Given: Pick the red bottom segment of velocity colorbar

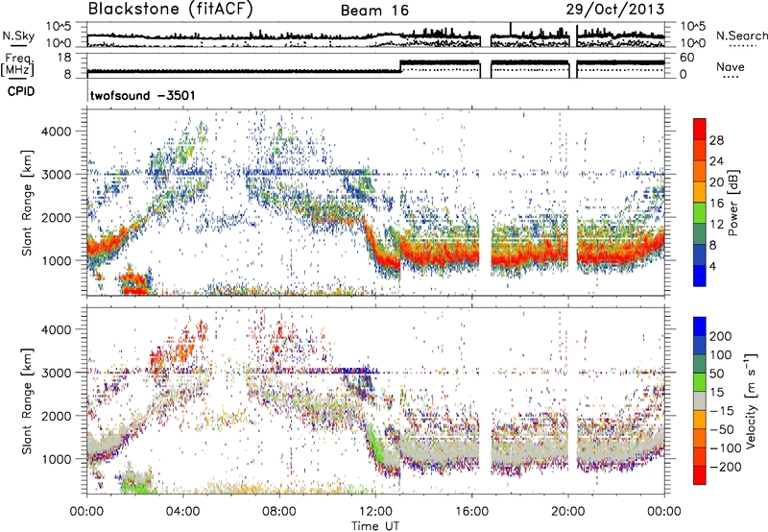Looking at the screenshot, I should (700, 475).
